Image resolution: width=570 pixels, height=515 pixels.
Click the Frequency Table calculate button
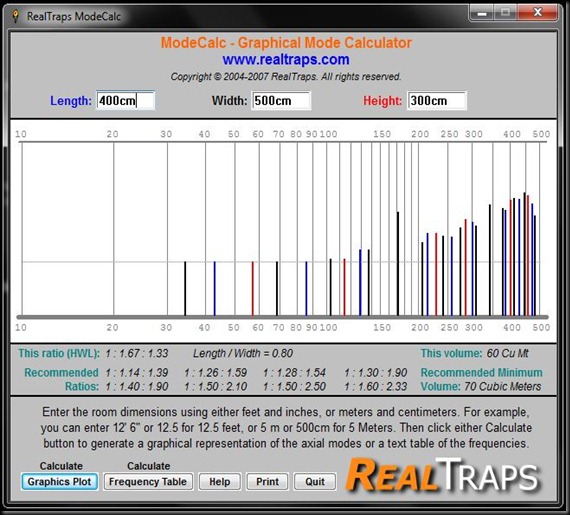click(148, 482)
